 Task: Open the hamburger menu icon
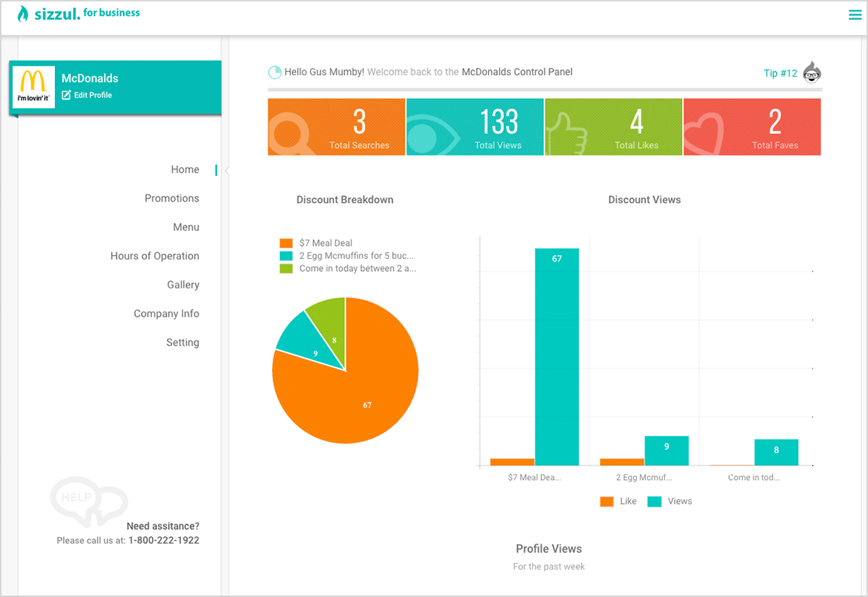click(x=854, y=14)
